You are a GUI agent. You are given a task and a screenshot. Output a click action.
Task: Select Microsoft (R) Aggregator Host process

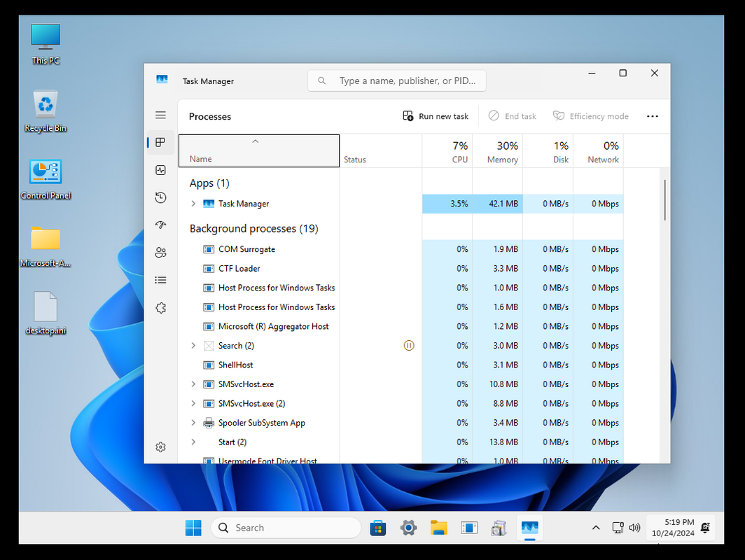coord(401,326)
